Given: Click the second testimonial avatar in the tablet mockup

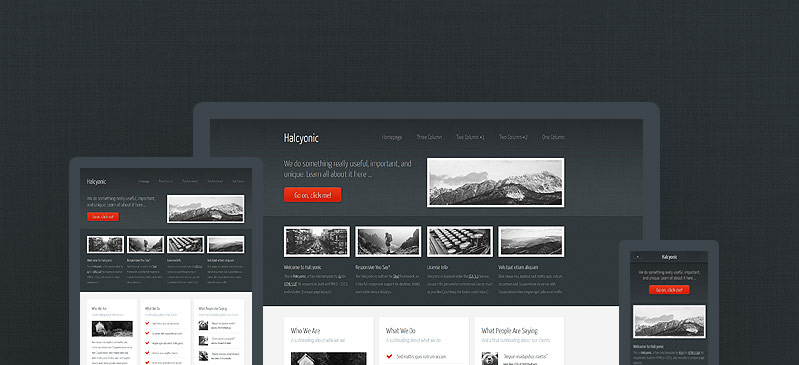Looking at the screenshot, I should pyautogui.click(x=203, y=341).
